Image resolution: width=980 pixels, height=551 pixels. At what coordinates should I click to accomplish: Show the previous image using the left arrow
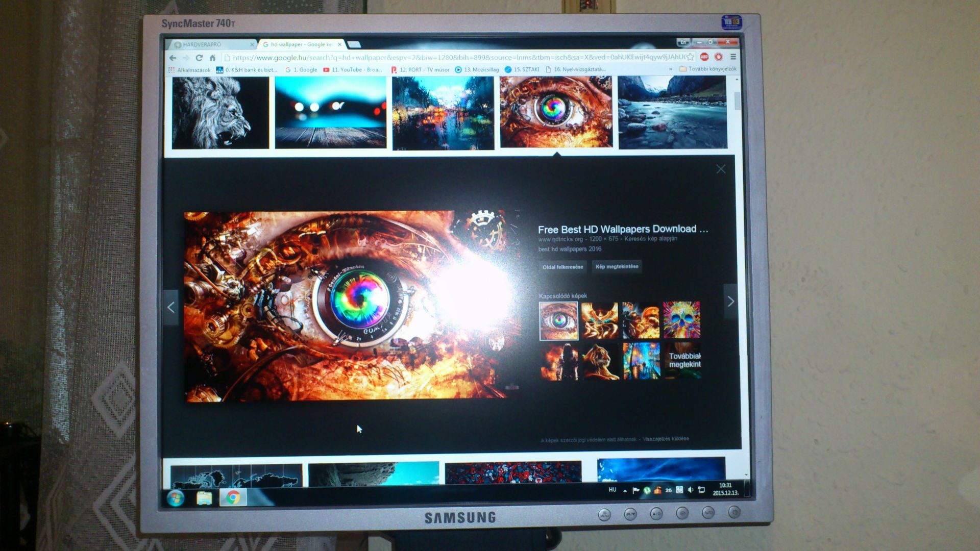coord(171,307)
